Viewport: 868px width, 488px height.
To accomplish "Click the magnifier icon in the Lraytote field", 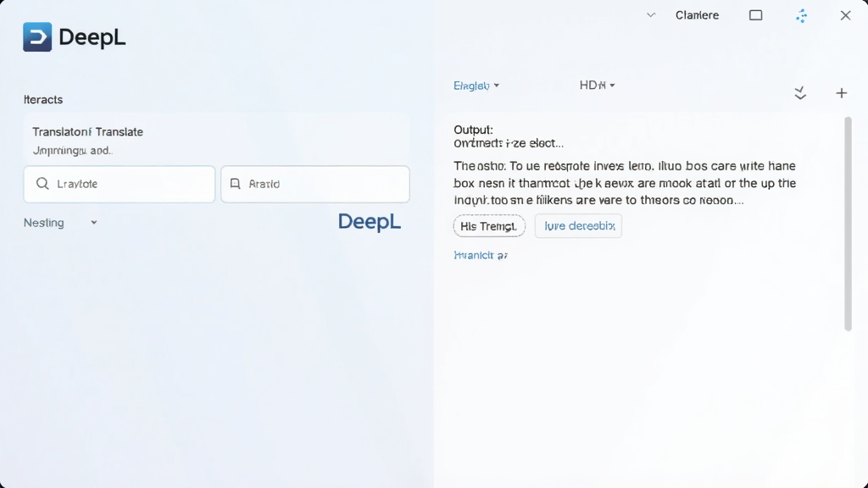I will click(42, 184).
